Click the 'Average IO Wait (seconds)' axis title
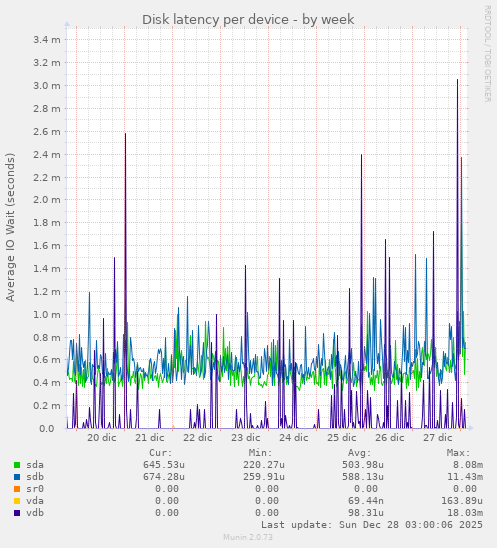 coord(10,227)
